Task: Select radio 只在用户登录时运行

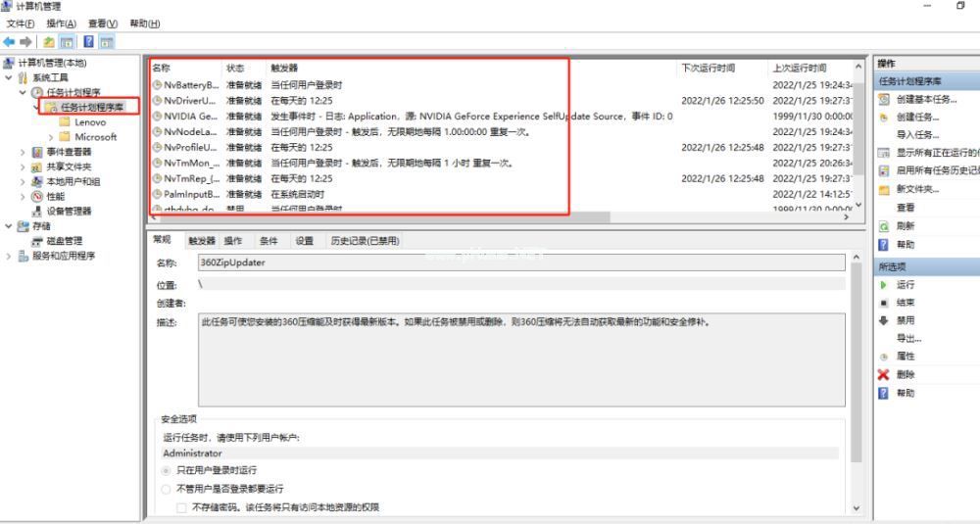Action: click(x=167, y=470)
